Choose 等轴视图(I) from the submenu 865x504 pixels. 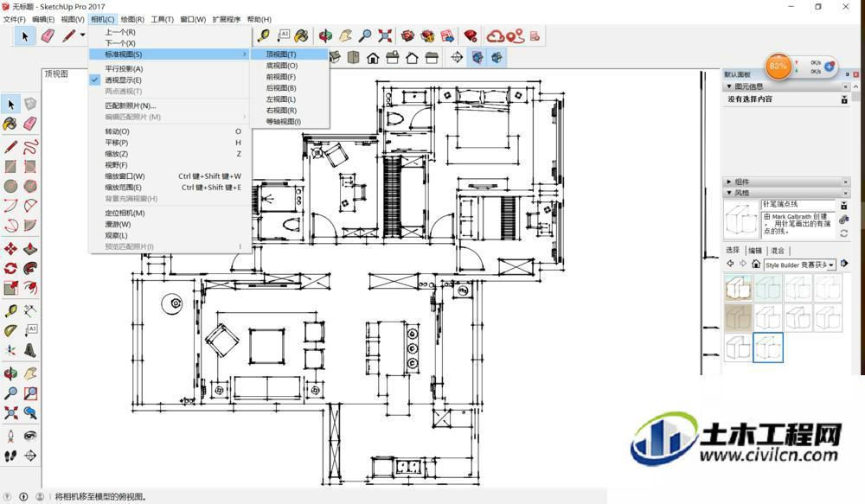coord(290,121)
